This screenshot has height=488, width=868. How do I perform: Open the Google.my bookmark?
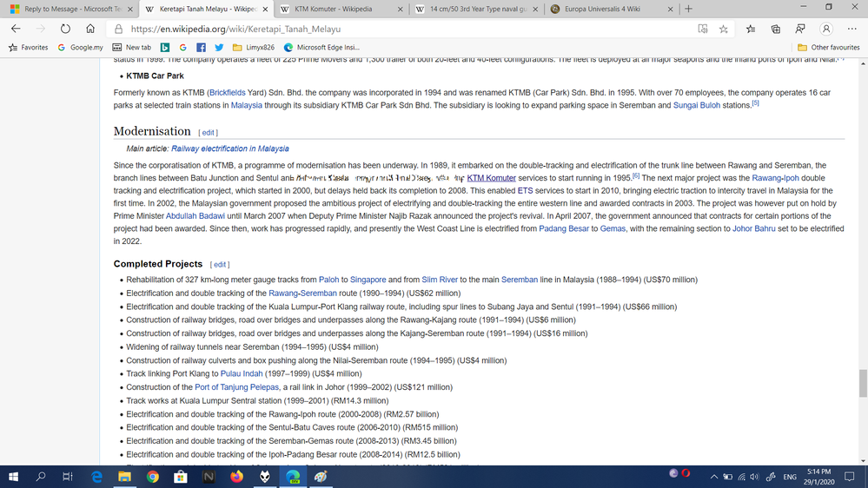80,48
